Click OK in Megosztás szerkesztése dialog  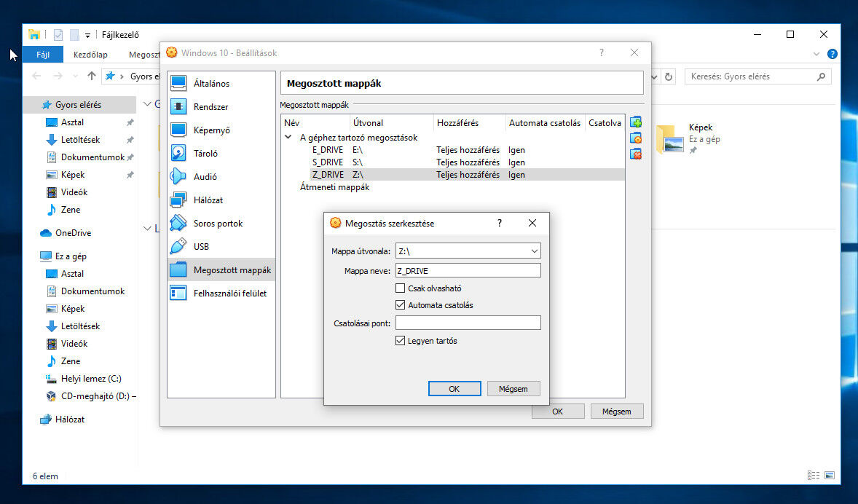click(454, 388)
